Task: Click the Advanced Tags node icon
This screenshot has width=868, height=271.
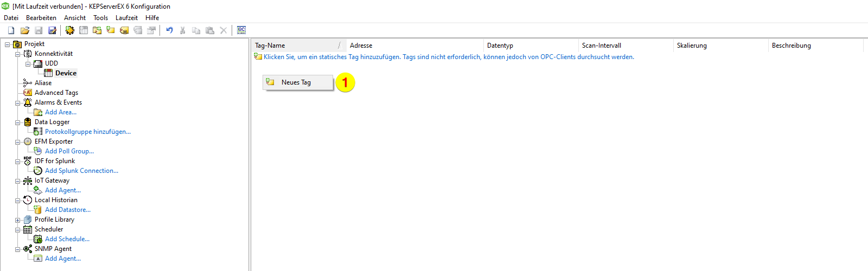Action: click(x=28, y=93)
